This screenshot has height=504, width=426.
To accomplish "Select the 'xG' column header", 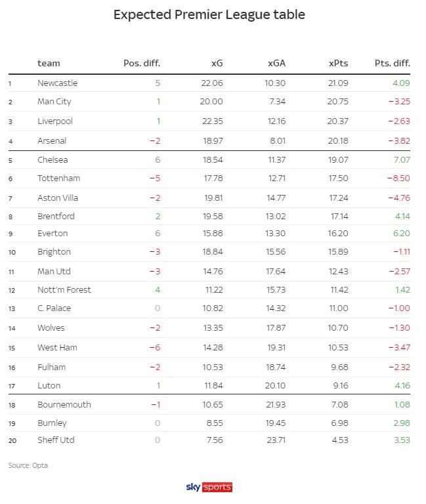I will 217,64.
